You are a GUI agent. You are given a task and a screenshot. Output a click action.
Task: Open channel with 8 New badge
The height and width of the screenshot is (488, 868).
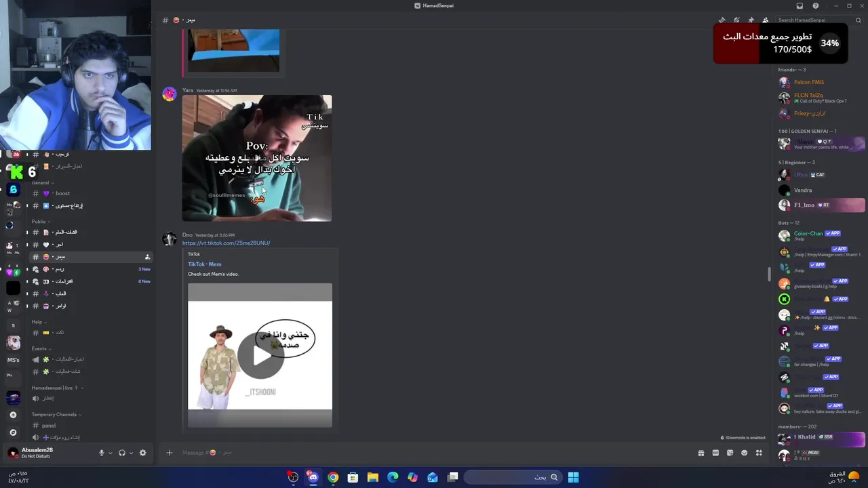[91, 281]
